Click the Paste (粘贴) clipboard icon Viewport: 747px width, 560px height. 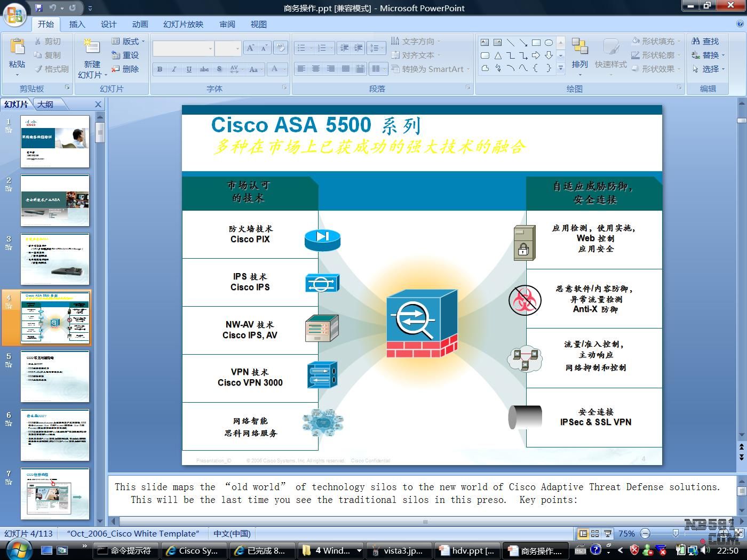(x=17, y=47)
